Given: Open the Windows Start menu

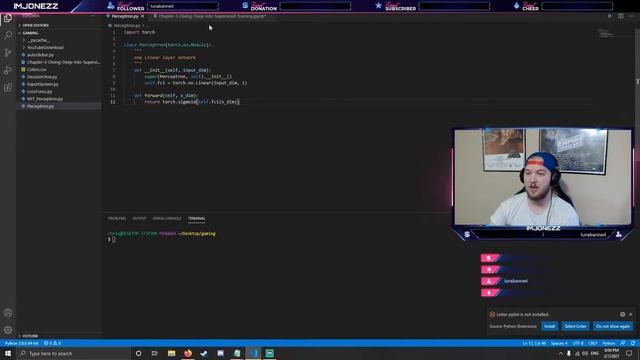Looking at the screenshot, I should (8, 353).
